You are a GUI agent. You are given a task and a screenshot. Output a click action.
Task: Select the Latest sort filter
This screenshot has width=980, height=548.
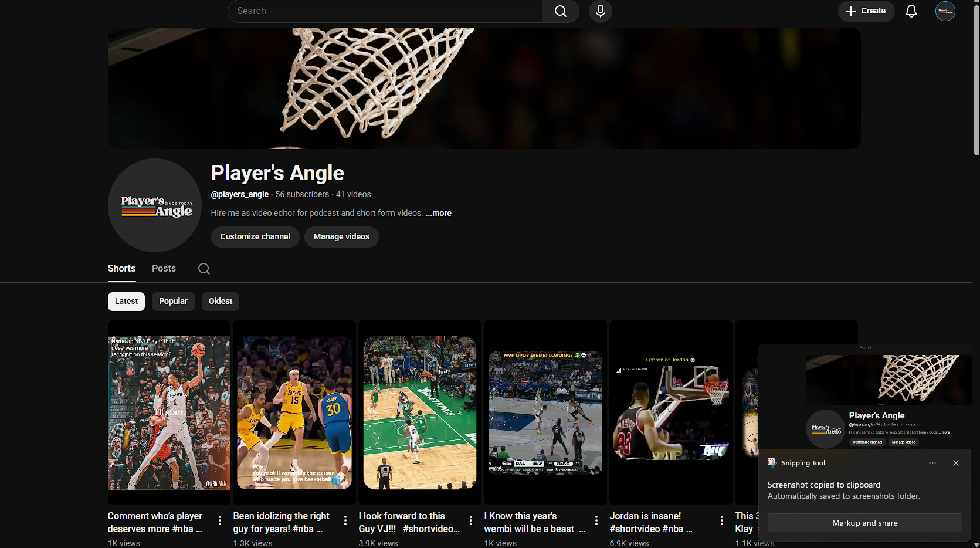[x=126, y=302]
